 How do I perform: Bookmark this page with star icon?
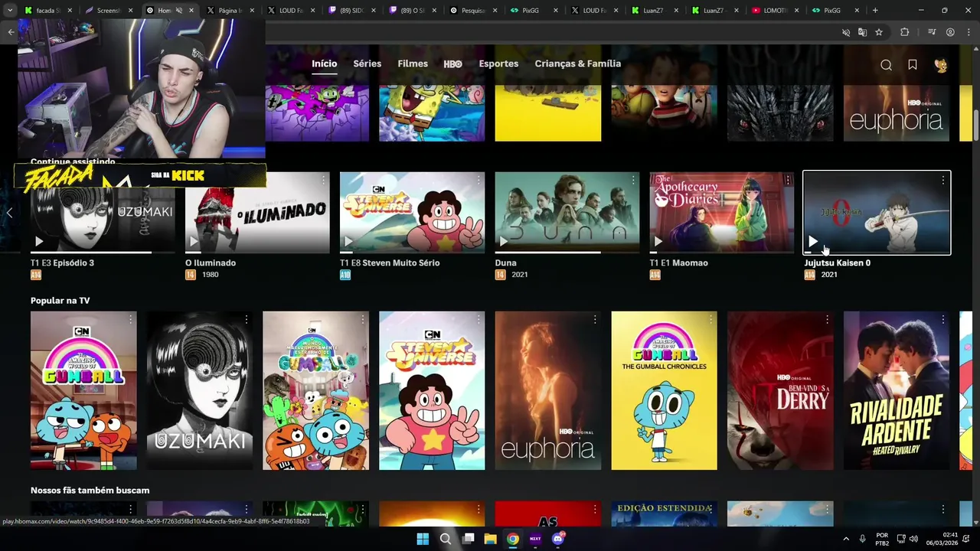(x=879, y=32)
